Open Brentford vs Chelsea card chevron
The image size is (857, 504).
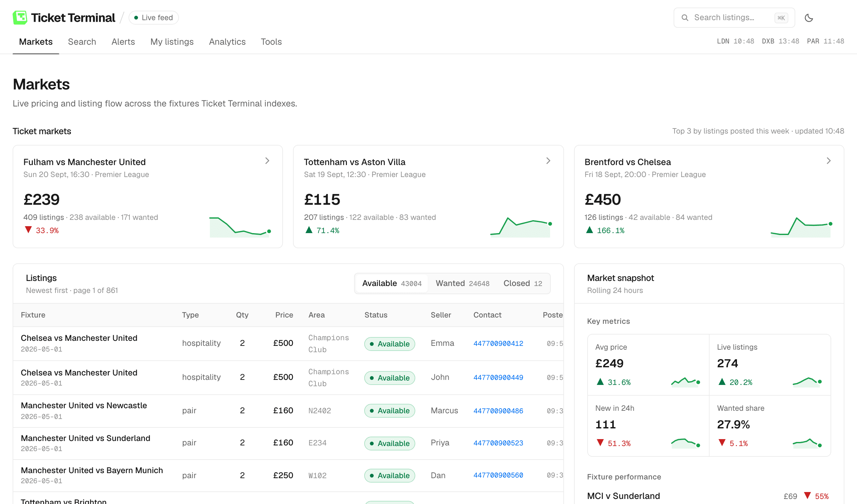point(829,161)
